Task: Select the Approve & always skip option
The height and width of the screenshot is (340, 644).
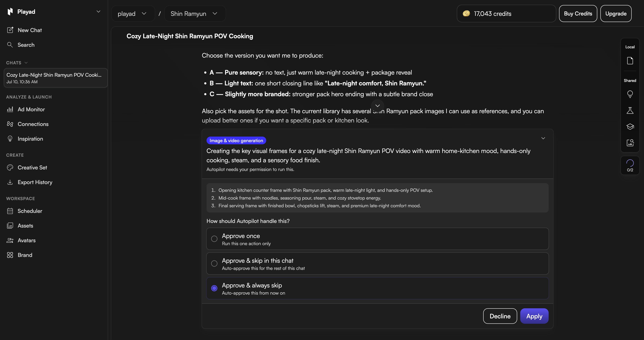Action: tap(377, 288)
